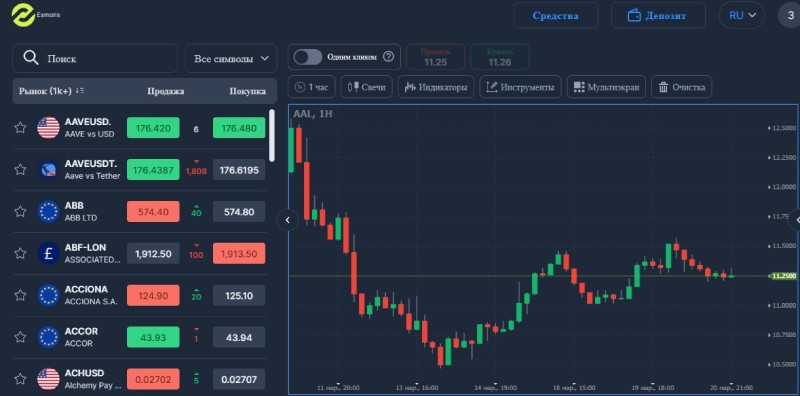
Task: Click the Esmoris logo icon
Action: (23, 15)
